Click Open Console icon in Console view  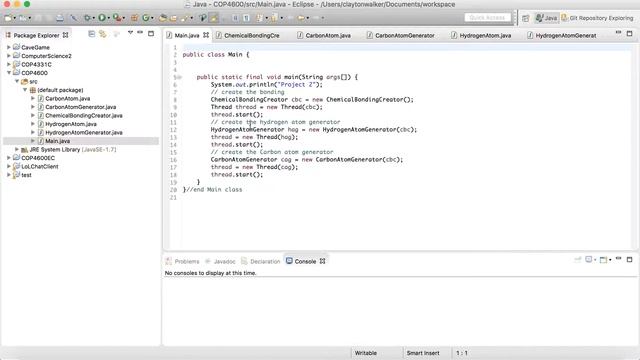[x=603, y=260]
